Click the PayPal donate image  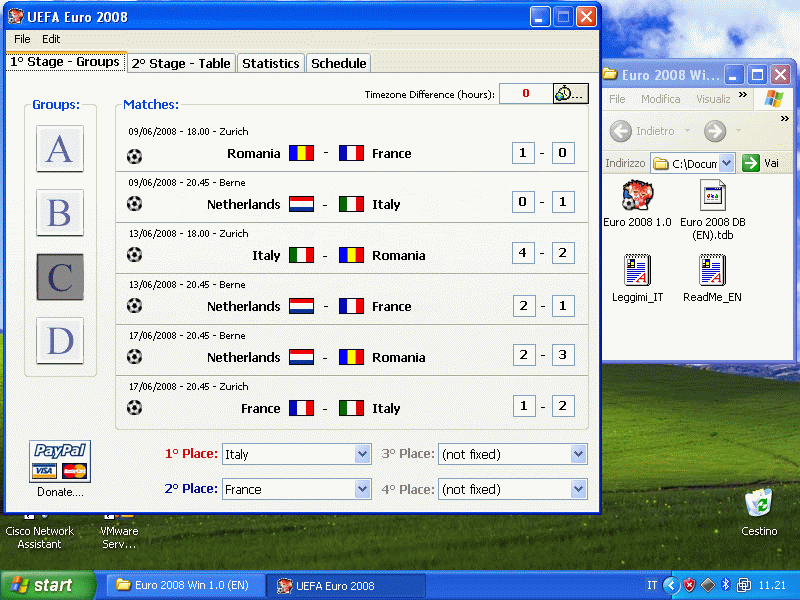pos(60,461)
